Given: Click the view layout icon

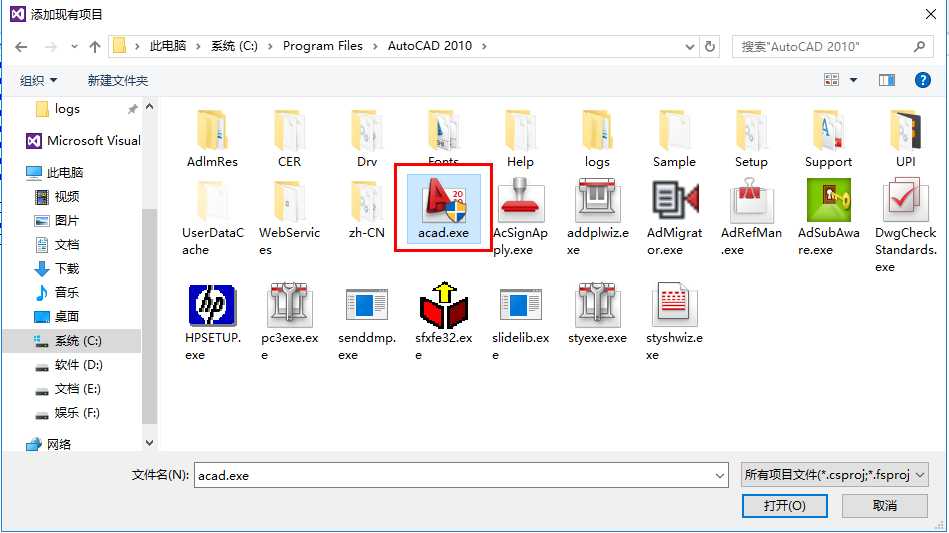Looking at the screenshot, I should (832, 80).
